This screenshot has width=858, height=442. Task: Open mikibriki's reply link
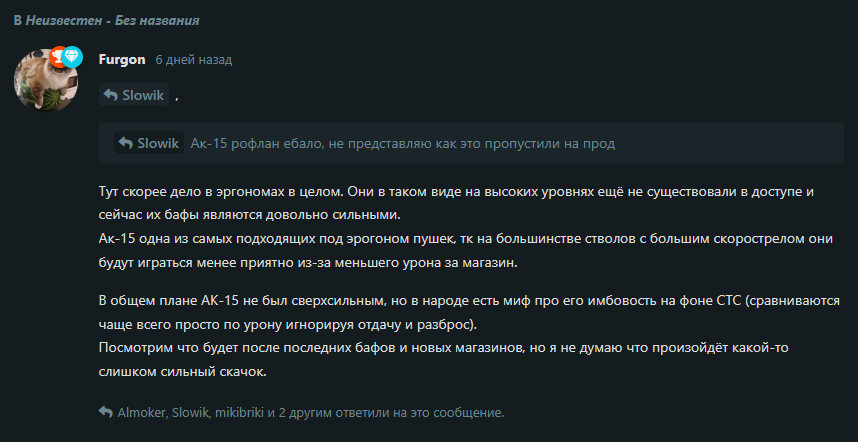pos(239,413)
